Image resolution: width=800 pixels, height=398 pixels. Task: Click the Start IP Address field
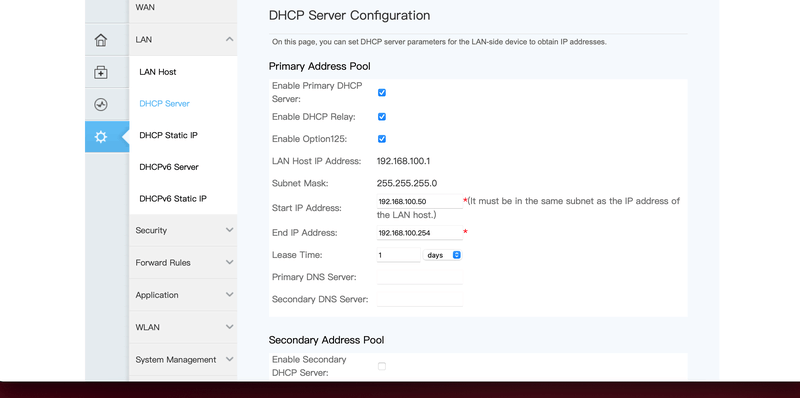[x=419, y=202]
